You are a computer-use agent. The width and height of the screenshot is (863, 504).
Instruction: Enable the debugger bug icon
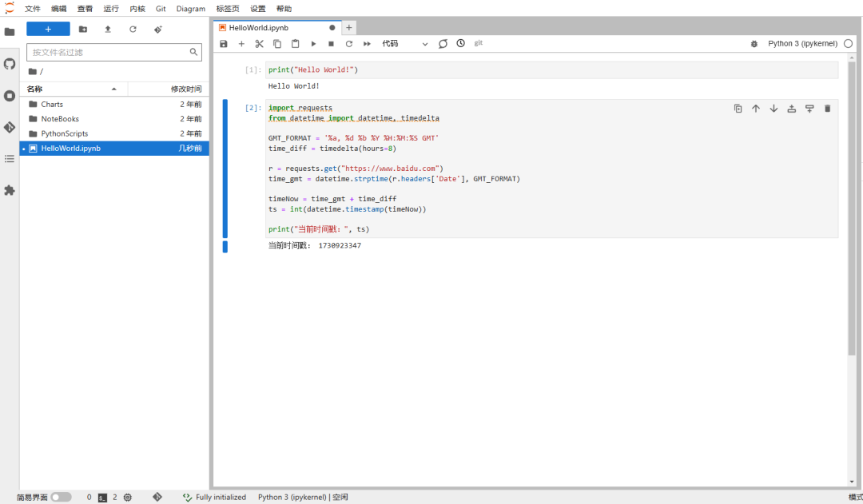pyautogui.click(x=754, y=43)
